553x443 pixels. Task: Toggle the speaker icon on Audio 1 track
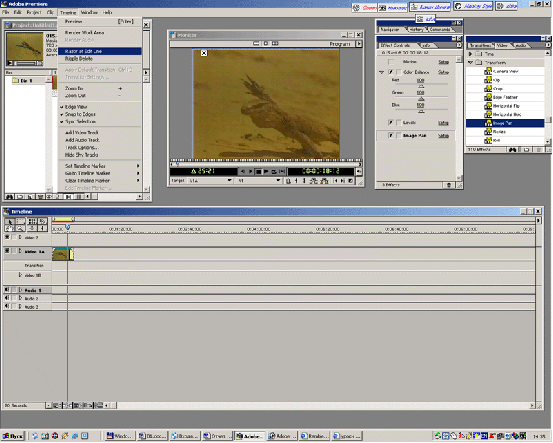click(x=7, y=290)
